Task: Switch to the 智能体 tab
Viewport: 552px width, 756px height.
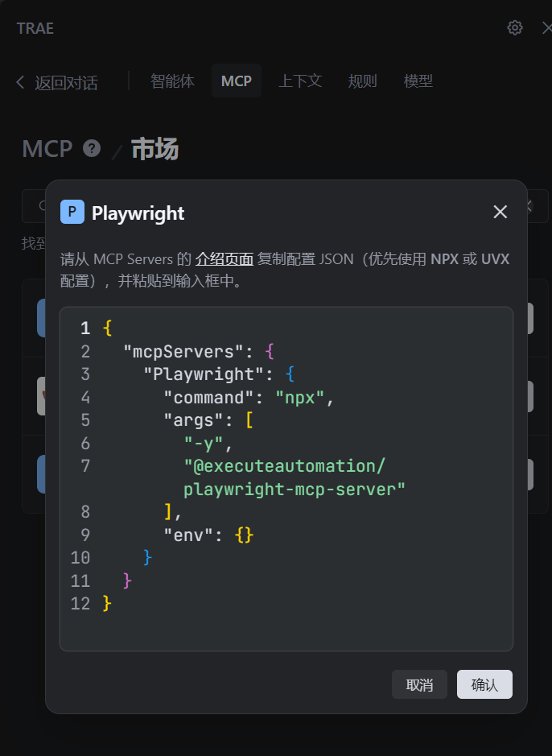Action: point(172,81)
